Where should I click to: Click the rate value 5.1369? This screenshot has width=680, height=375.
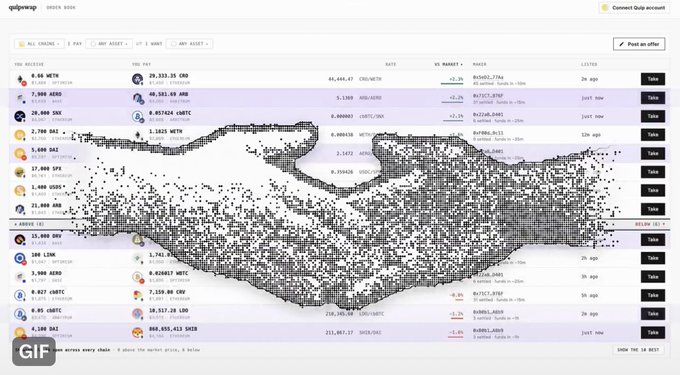pos(345,98)
